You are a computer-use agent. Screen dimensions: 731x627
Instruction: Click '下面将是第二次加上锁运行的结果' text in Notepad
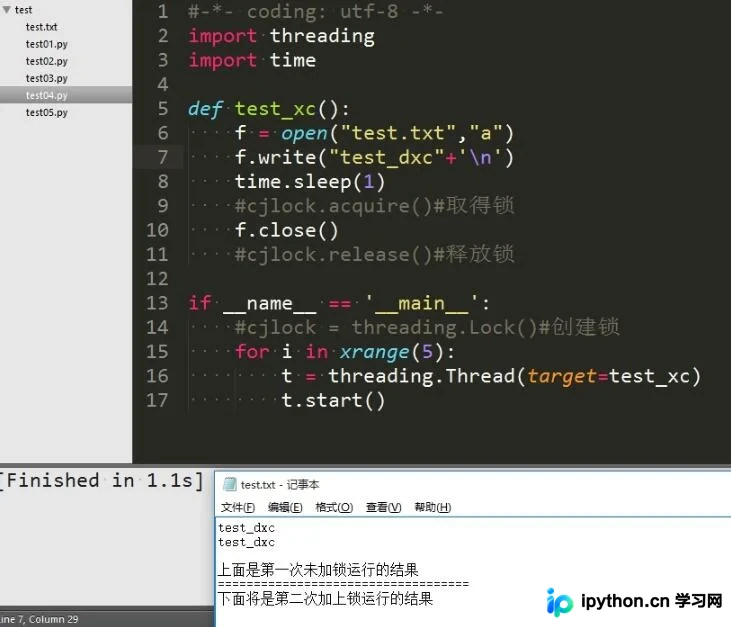point(325,599)
